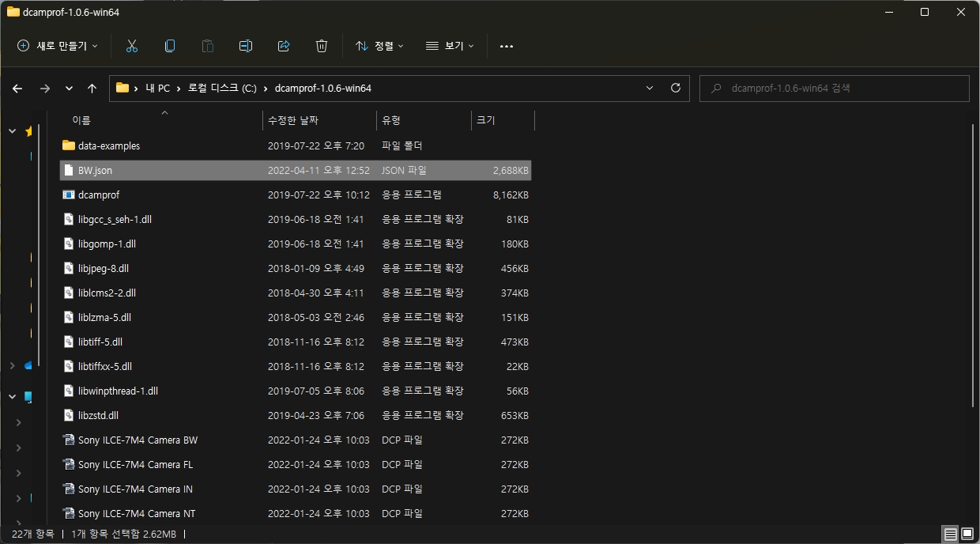Click the Sony ILCE-7M4 Camera BW file icon
This screenshot has height=544, width=980.
pos(68,440)
